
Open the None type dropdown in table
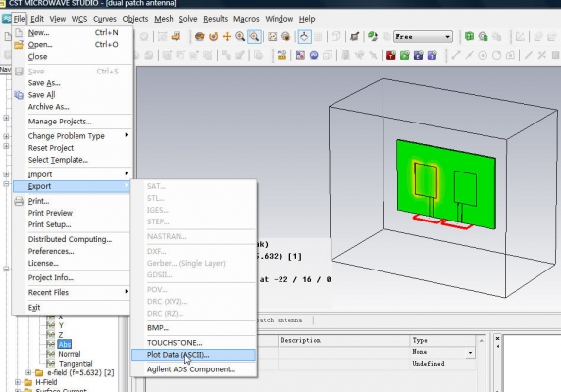coord(470,353)
